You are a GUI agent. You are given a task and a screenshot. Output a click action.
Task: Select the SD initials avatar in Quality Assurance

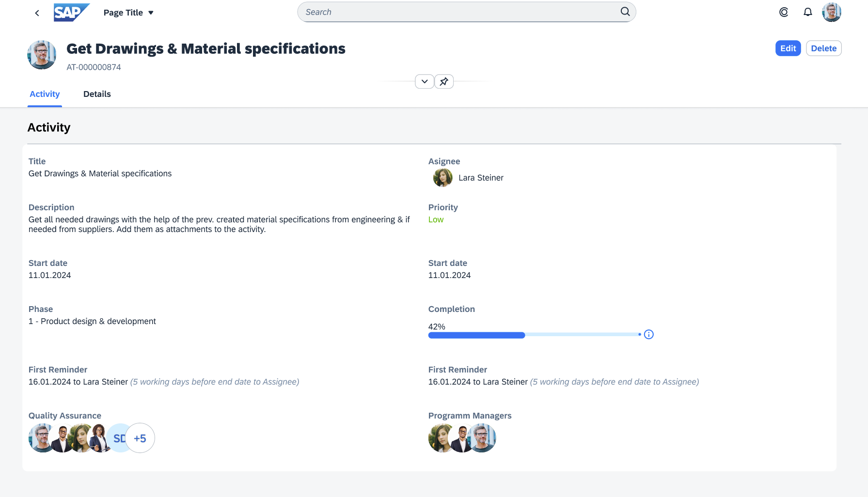tap(120, 438)
